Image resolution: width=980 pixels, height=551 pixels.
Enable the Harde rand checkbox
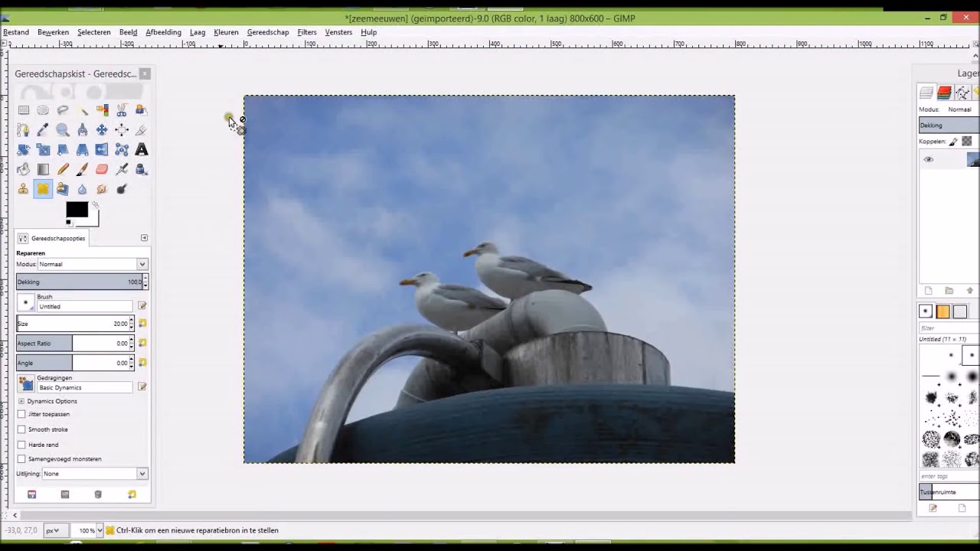coord(21,445)
